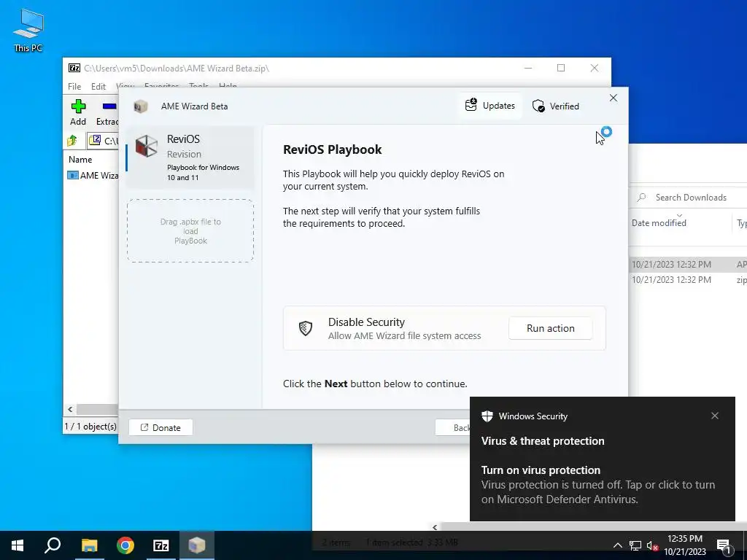Show hidden system tray icons

[617, 545]
